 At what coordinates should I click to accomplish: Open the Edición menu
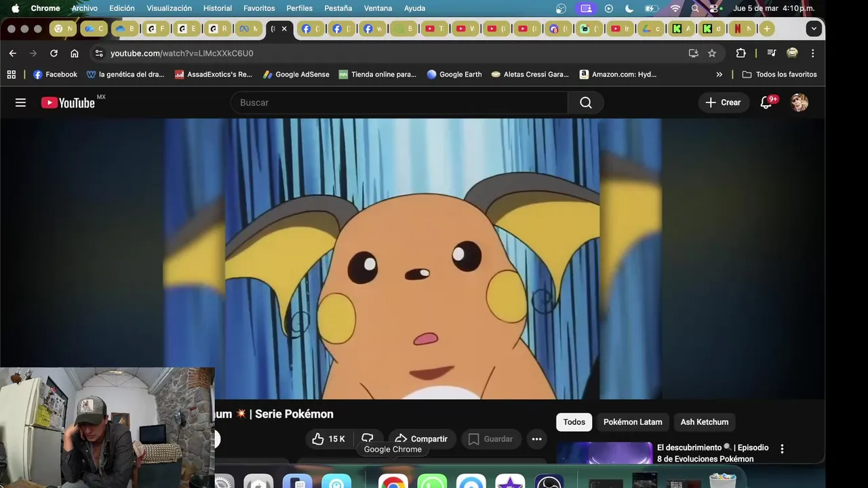point(122,8)
